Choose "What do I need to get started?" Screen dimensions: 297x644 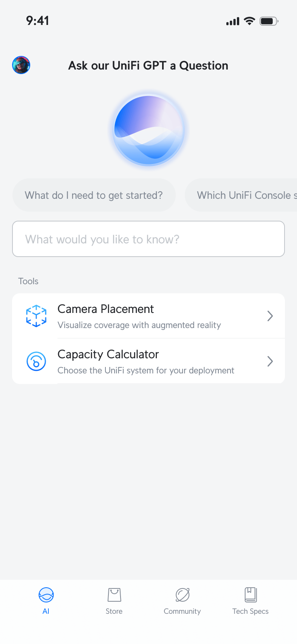pos(94,195)
